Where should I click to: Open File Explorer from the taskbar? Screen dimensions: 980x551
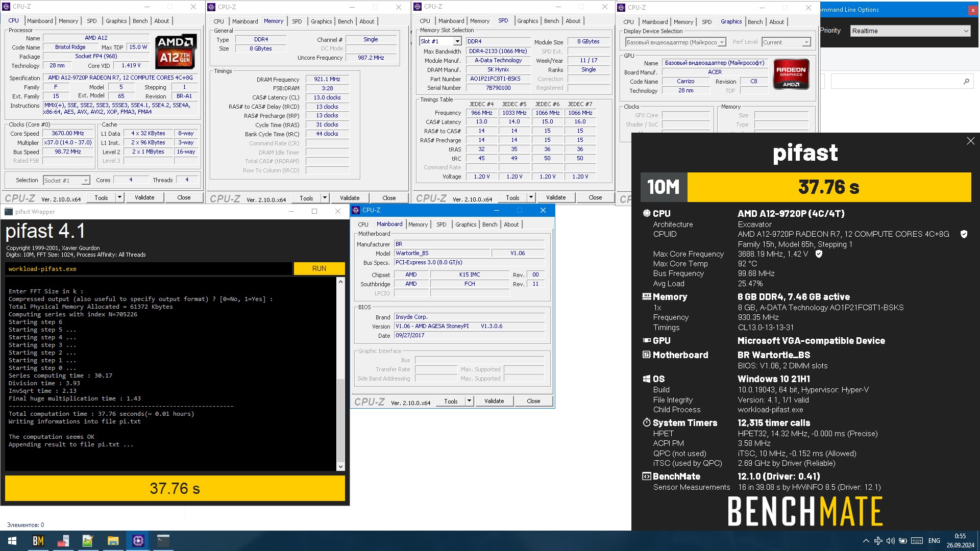pos(113,541)
